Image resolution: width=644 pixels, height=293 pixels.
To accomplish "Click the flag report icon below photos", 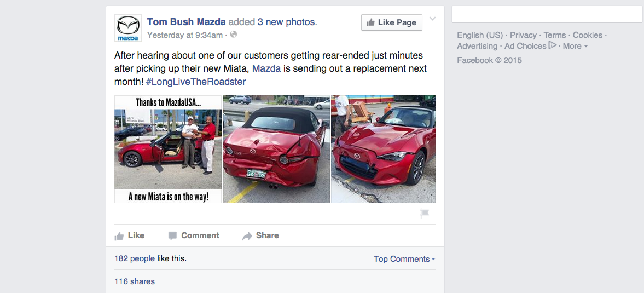I will (x=425, y=214).
